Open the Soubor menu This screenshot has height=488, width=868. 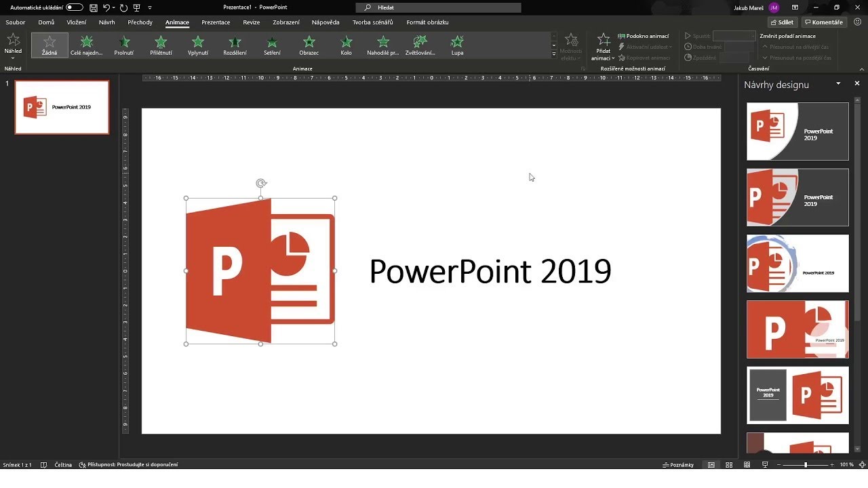(x=16, y=22)
